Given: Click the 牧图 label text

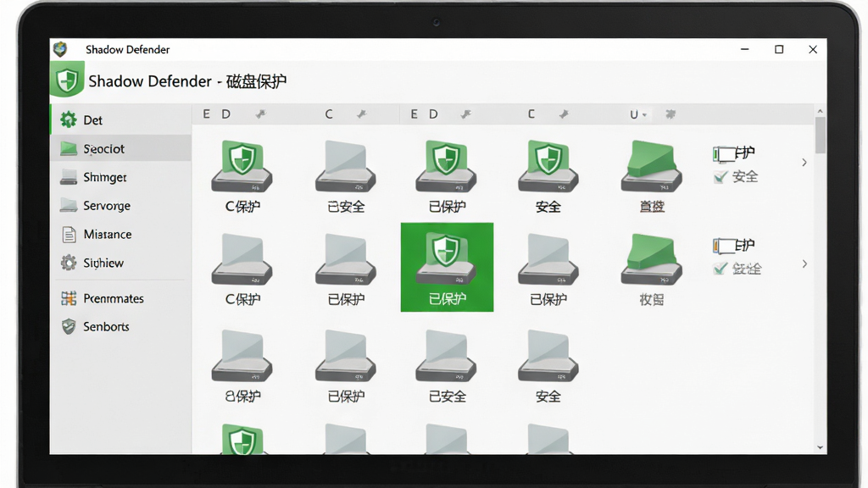Looking at the screenshot, I should coord(652,299).
